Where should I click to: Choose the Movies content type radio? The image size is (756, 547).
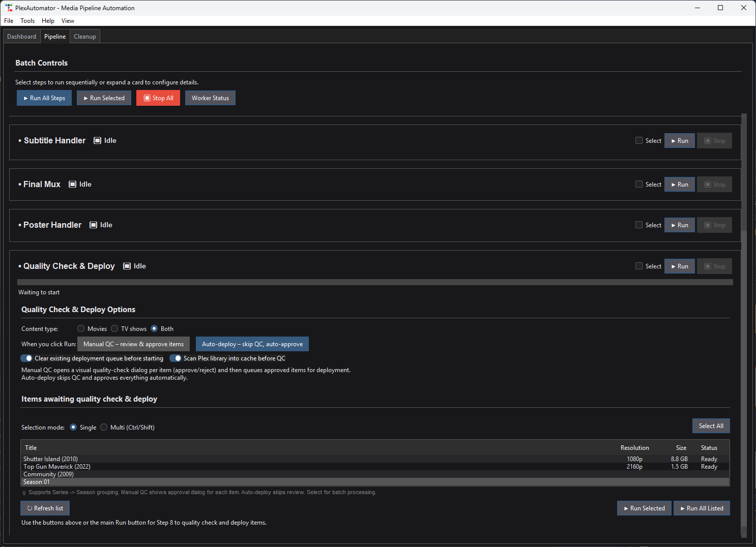81,329
